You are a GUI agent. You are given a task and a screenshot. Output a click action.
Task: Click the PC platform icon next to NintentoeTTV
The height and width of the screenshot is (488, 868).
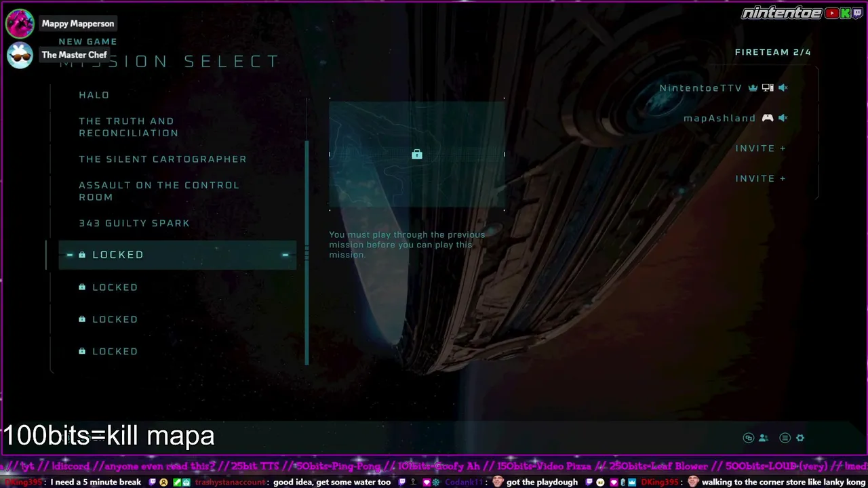pos(768,87)
